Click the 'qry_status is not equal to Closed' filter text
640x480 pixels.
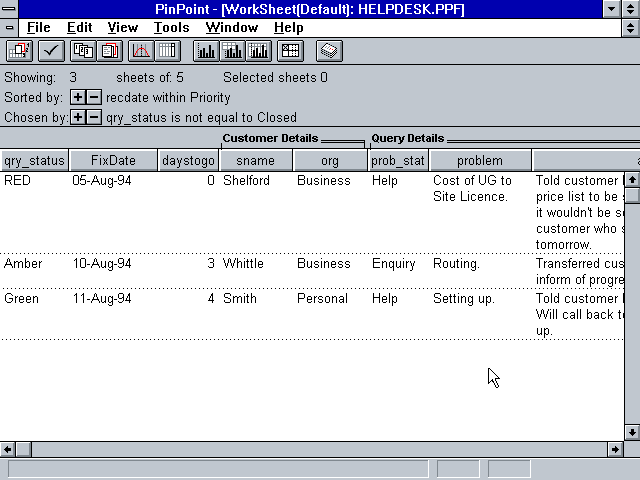[201, 118]
